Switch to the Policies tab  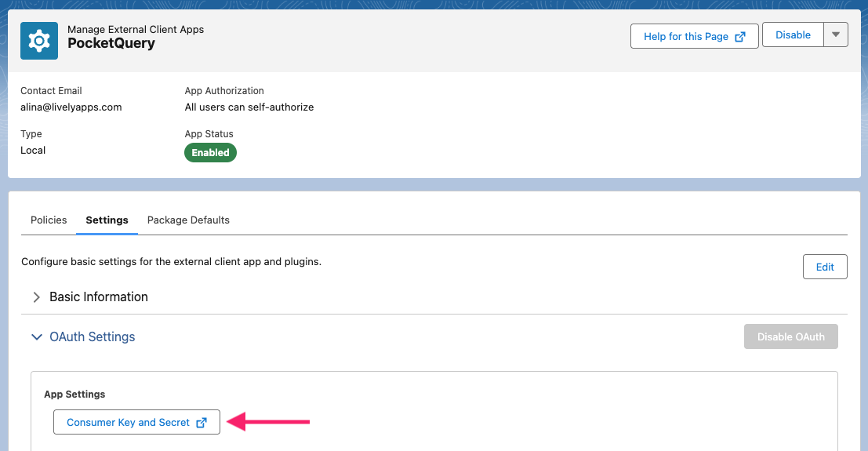click(x=49, y=220)
